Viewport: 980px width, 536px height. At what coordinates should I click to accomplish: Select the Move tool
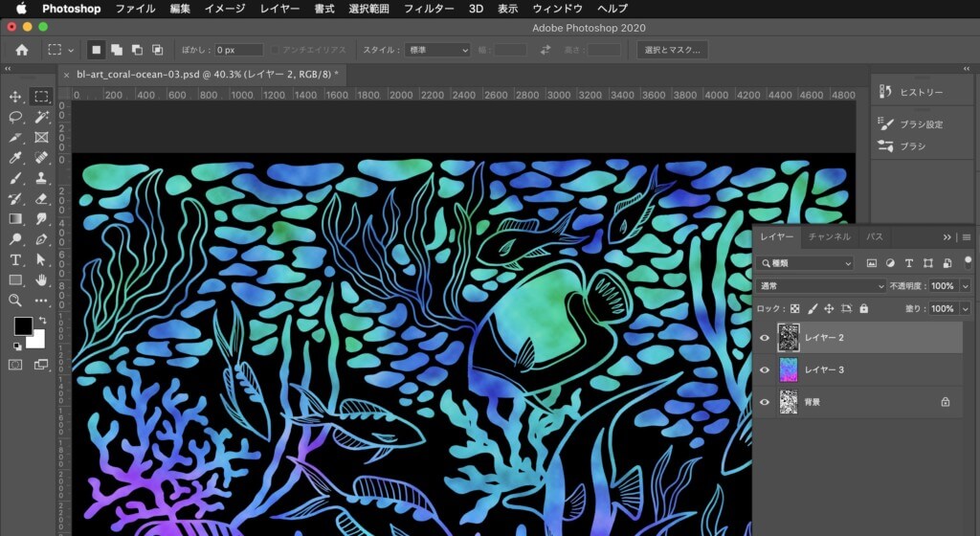pos(15,97)
